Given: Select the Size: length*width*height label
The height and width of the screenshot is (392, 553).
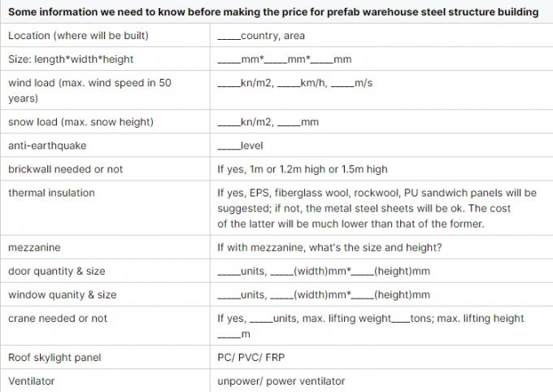Looking at the screenshot, I should (x=71, y=59).
